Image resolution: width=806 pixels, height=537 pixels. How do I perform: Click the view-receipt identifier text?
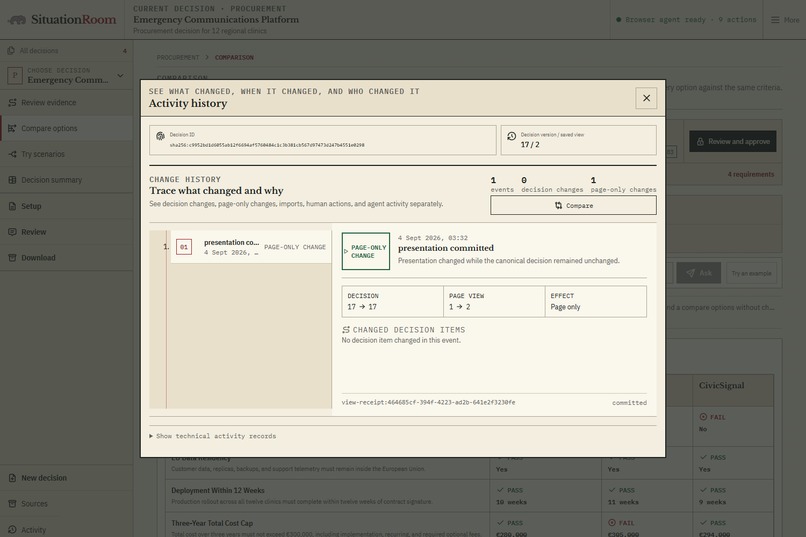point(428,402)
